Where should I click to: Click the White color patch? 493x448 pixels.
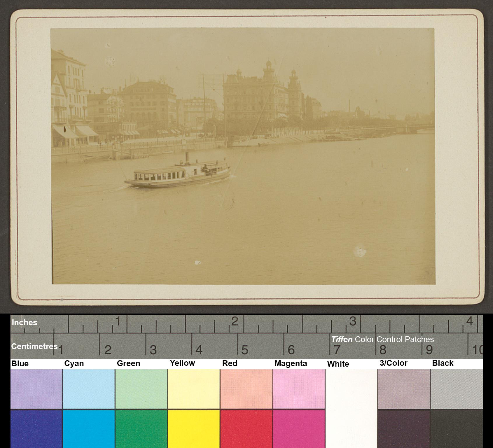coord(351,408)
